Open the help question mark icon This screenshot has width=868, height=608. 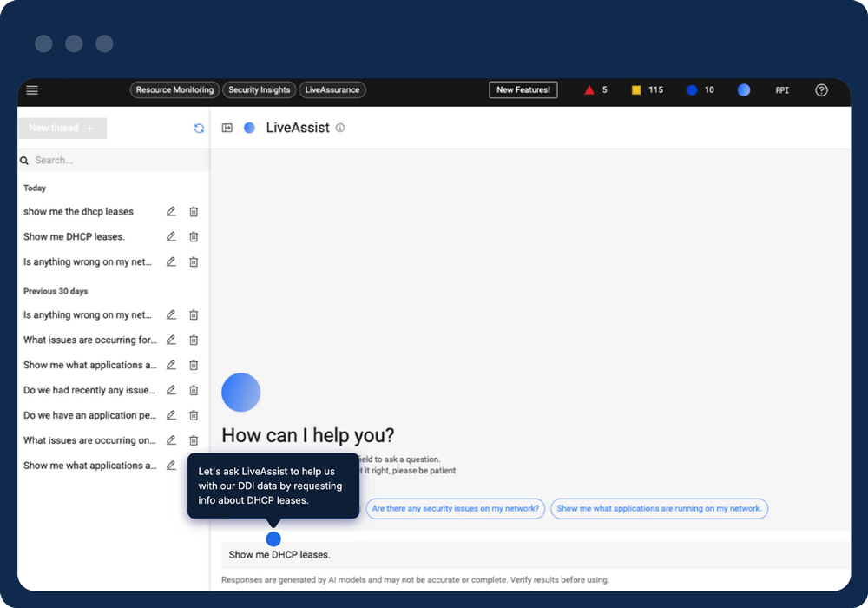pos(821,90)
